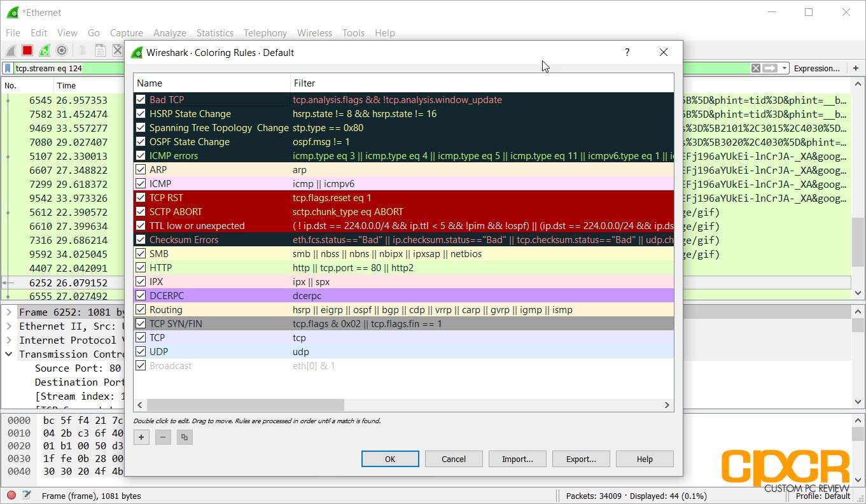Viewport: 866px width, 504px height.
Task: Click the Import... button
Action: (517, 459)
